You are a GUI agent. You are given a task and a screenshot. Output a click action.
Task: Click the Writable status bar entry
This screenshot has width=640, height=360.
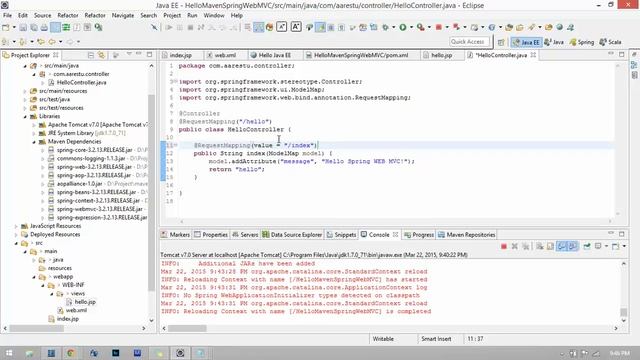point(383,339)
